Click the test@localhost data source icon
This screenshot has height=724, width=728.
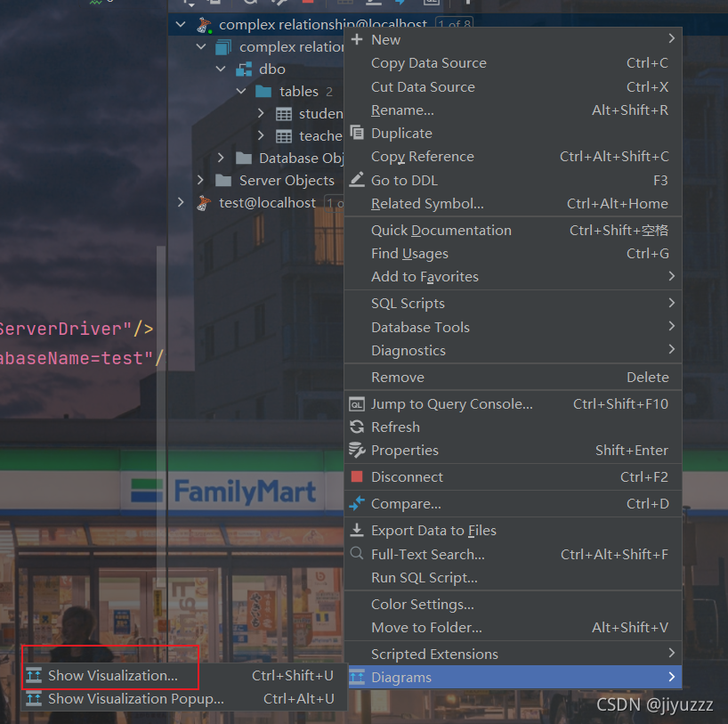click(x=203, y=203)
